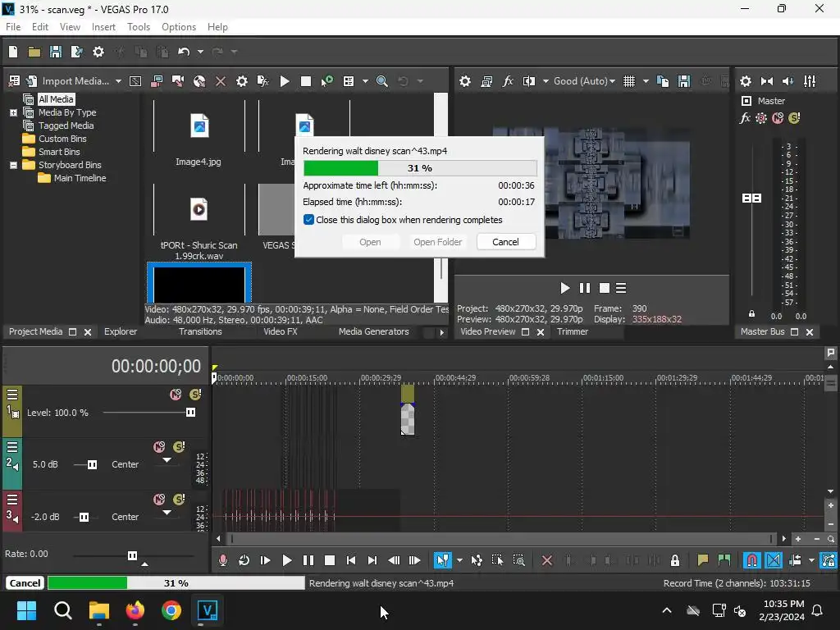Toggle the preview Overlays grid icon
The image size is (840, 630).
point(629,81)
